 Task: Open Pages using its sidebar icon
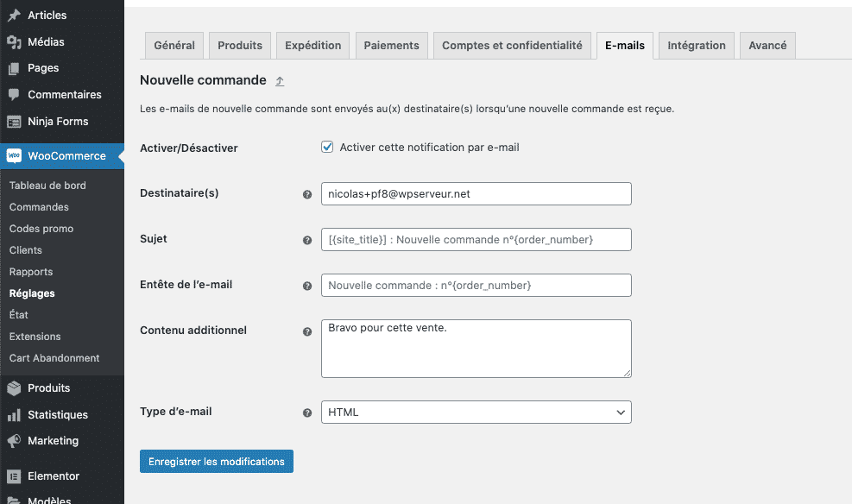pyautogui.click(x=12, y=67)
